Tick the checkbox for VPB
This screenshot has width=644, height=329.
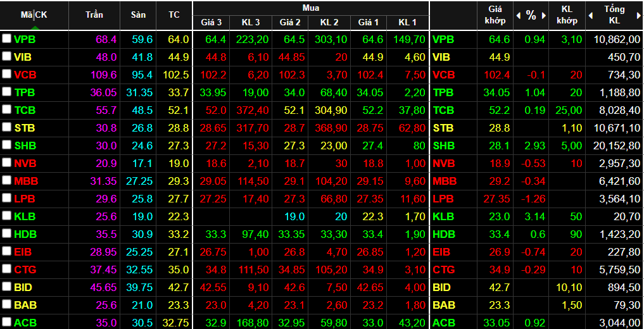(6, 39)
